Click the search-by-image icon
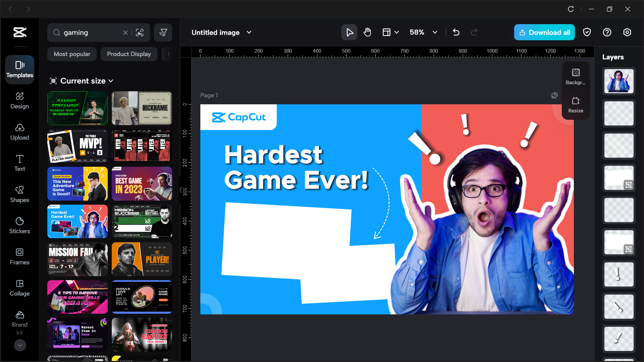The image size is (644, 362). click(139, 32)
